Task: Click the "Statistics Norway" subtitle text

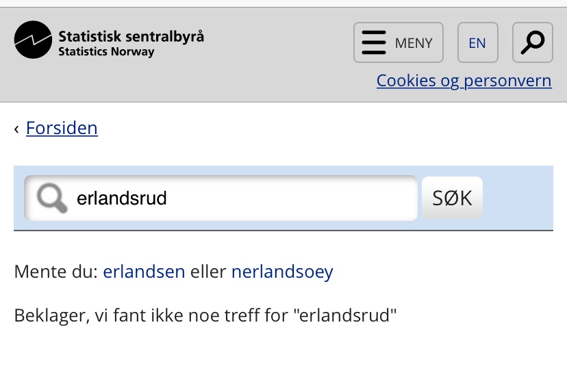Action: (x=106, y=52)
